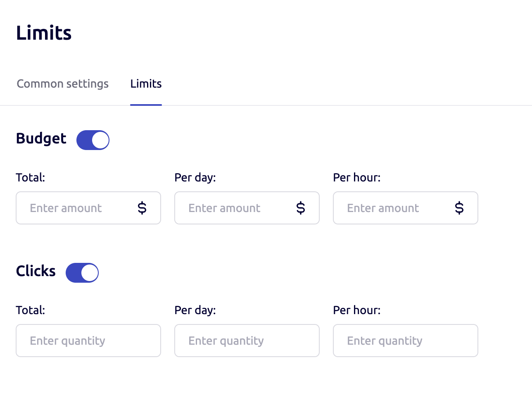Click the dollar icon in Budget Total field

click(142, 208)
